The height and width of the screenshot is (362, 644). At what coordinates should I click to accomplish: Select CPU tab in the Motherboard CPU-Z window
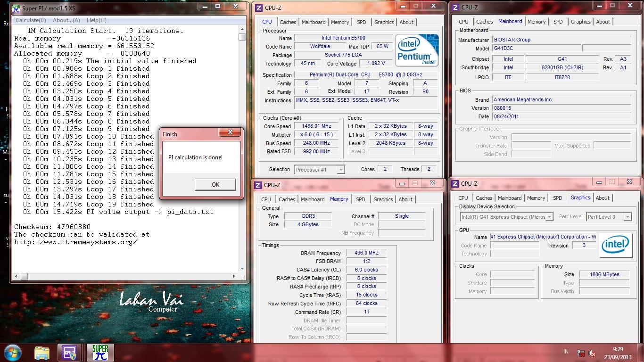click(x=463, y=22)
